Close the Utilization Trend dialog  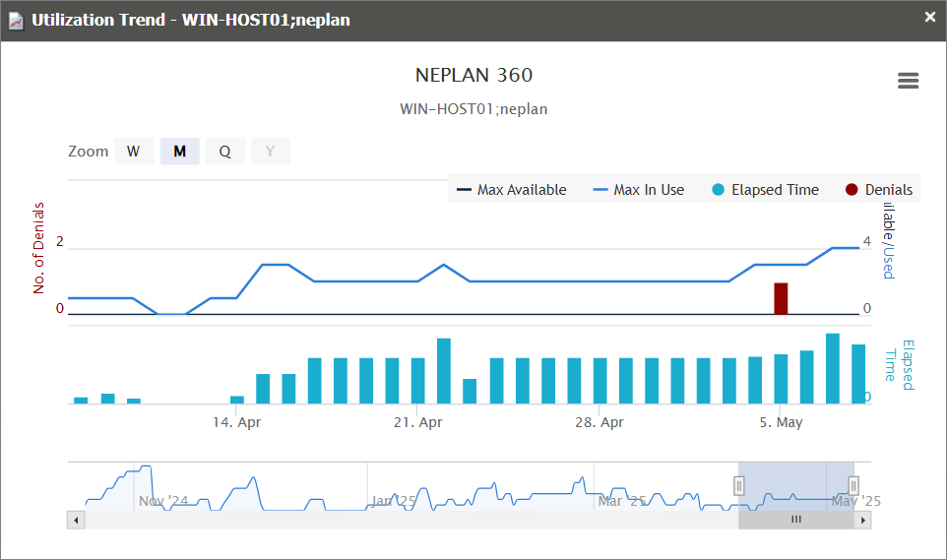point(930,17)
